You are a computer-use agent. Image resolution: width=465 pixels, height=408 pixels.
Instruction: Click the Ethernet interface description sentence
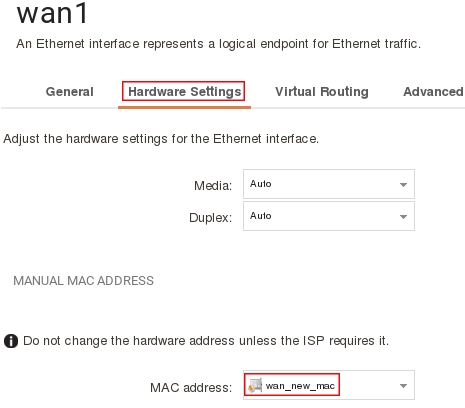pyautogui.click(x=218, y=44)
